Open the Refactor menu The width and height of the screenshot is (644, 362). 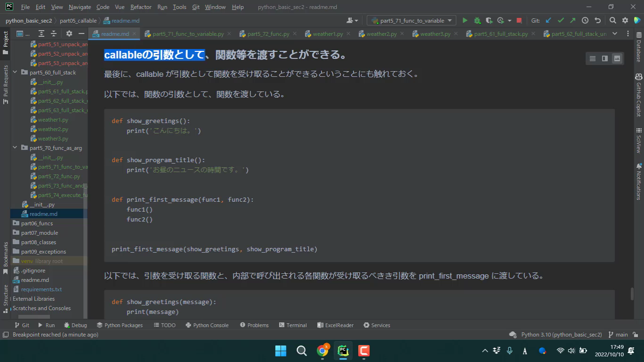[x=141, y=7]
